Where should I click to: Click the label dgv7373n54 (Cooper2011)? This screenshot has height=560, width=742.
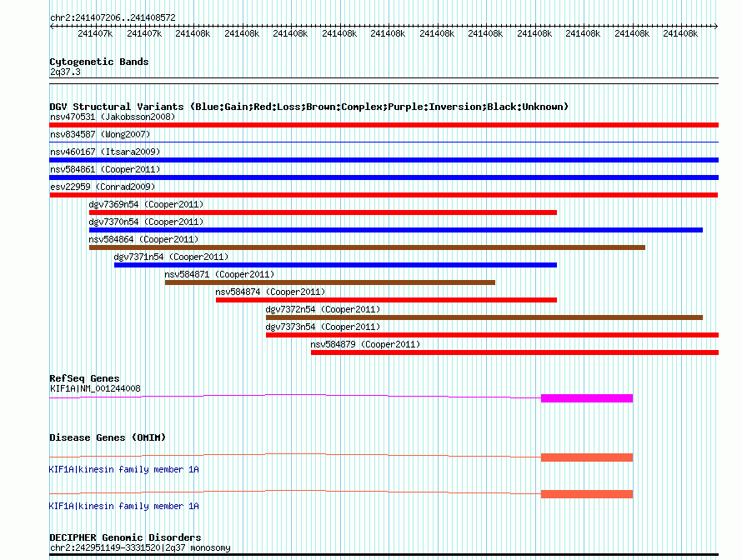pos(323,327)
